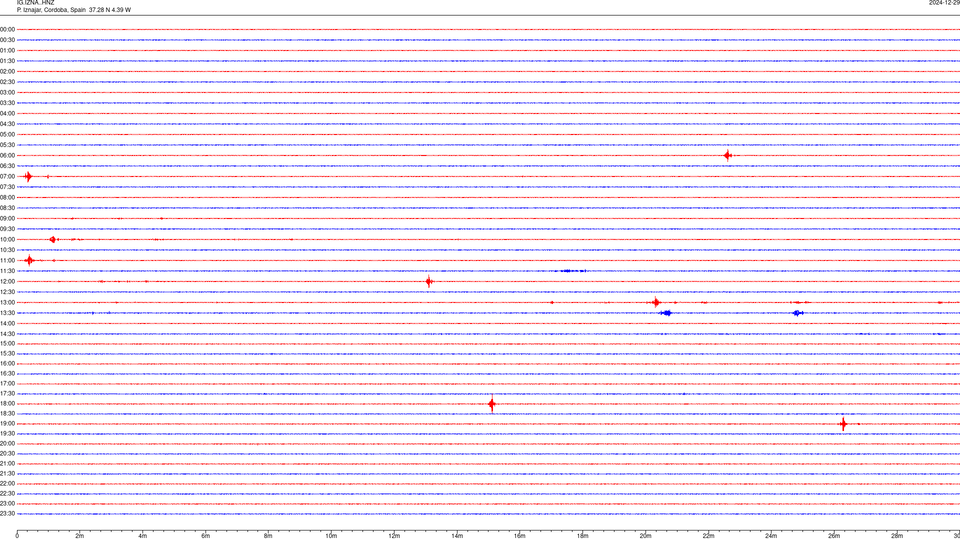The width and height of the screenshot is (960, 540).
Task: Click the 0 tick label on the minute axis
Action: 17,536
